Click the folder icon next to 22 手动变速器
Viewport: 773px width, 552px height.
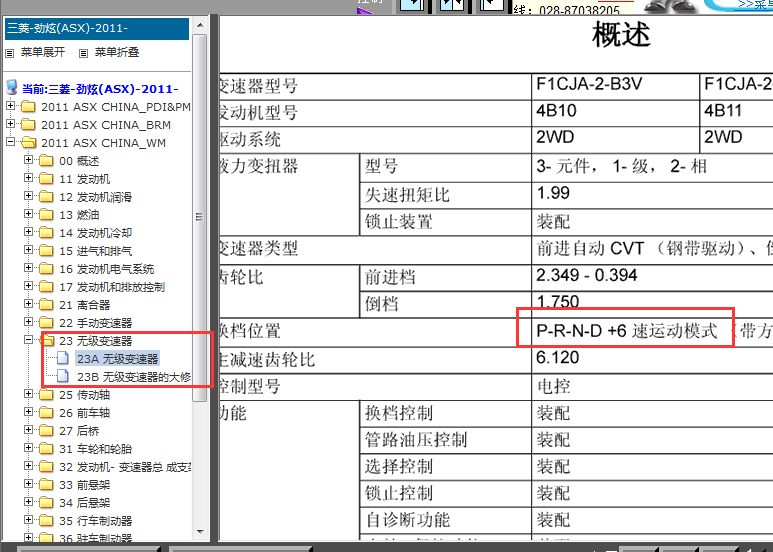tap(46, 323)
